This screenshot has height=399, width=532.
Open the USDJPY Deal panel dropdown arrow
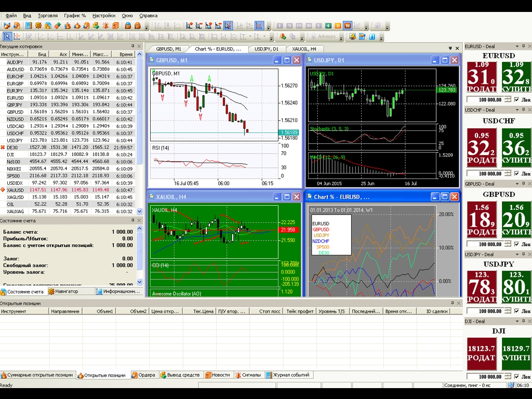[517, 255]
